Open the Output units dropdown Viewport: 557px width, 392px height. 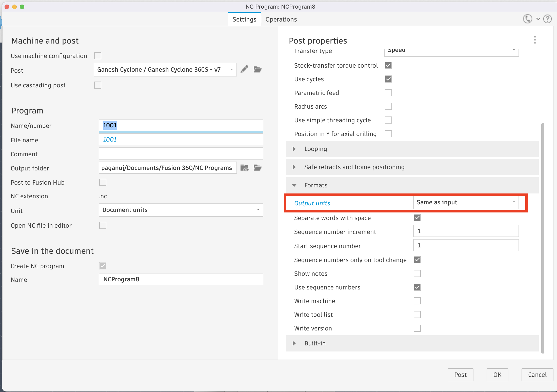coord(466,202)
